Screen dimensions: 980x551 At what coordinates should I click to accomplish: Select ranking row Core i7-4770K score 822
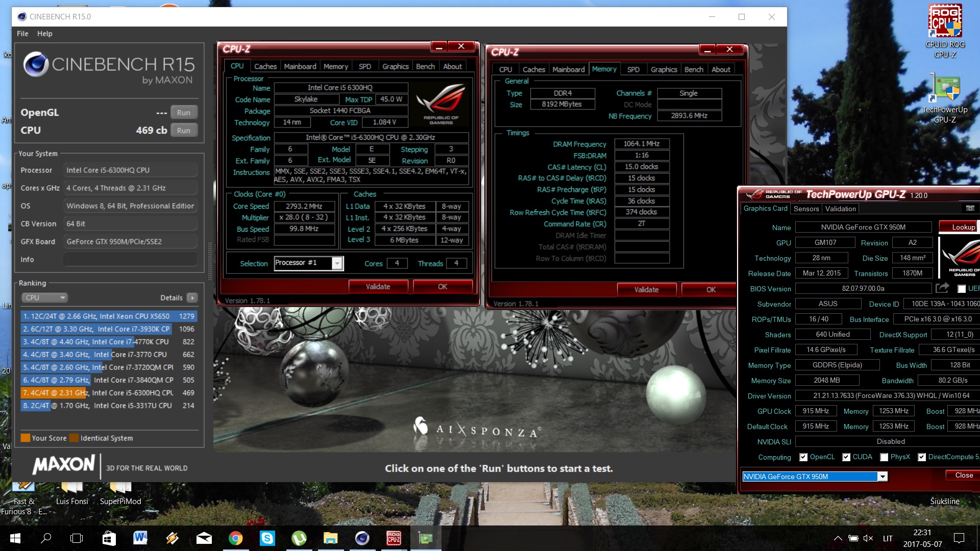point(108,342)
